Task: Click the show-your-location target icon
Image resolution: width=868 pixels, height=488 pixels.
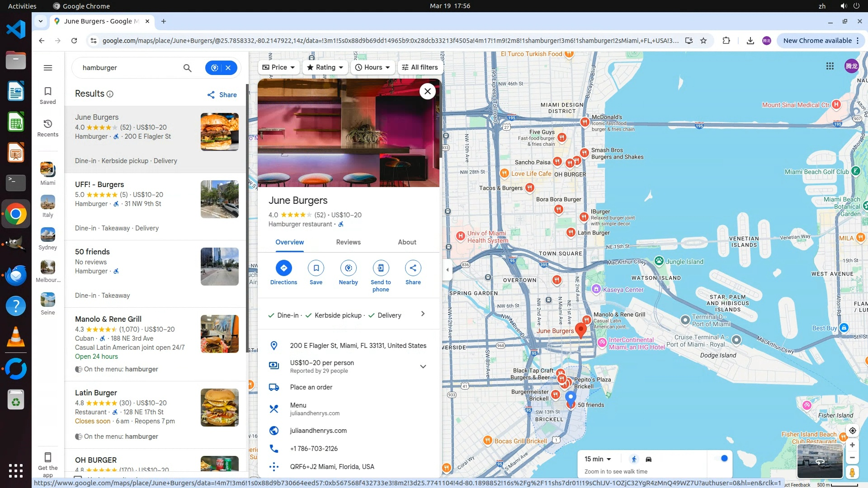Action: [x=852, y=431]
